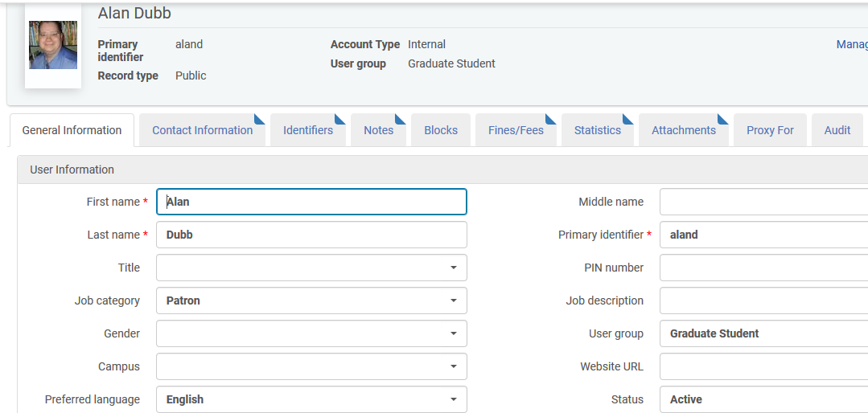The width and height of the screenshot is (868, 413).
Task: Open the Identifiers tab
Action: pos(307,130)
